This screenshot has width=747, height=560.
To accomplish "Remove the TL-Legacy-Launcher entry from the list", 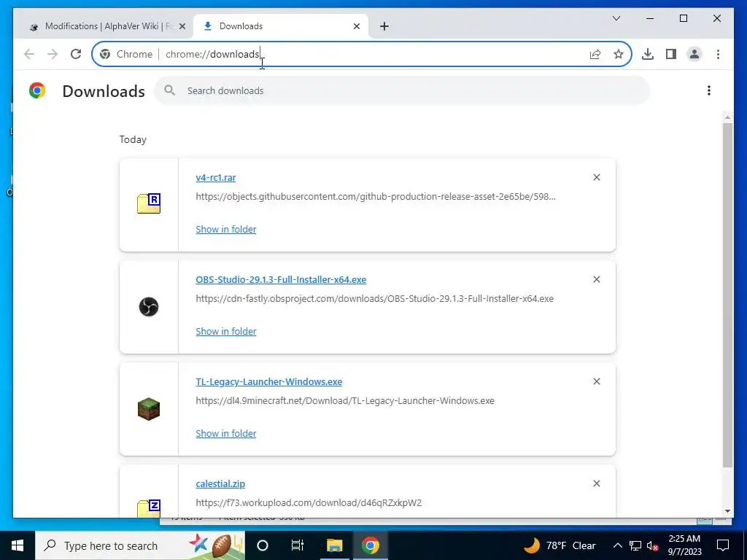I will 597,381.
